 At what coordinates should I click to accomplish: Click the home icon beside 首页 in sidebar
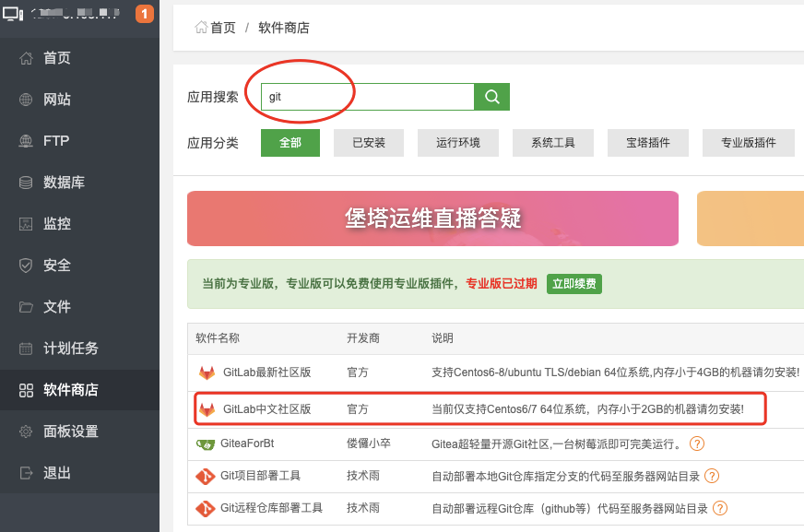[x=26, y=58]
